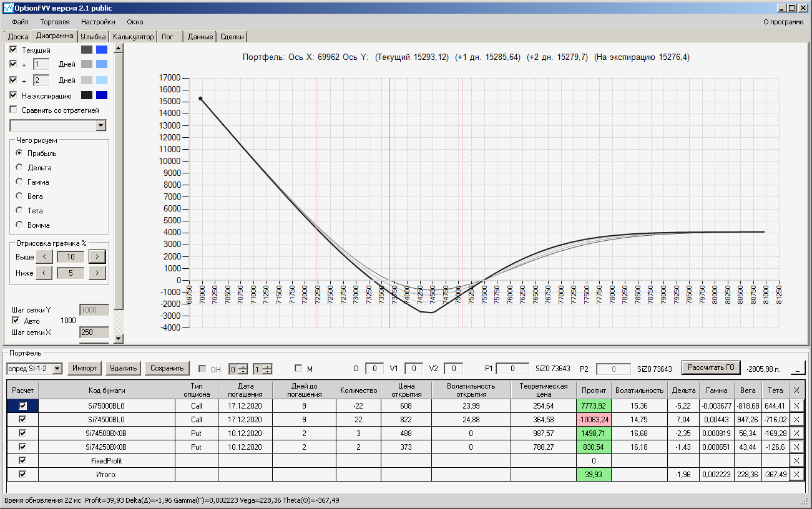Click the Импорт button
The width and height of the screenshot is (812, 509).
[85, 368]
